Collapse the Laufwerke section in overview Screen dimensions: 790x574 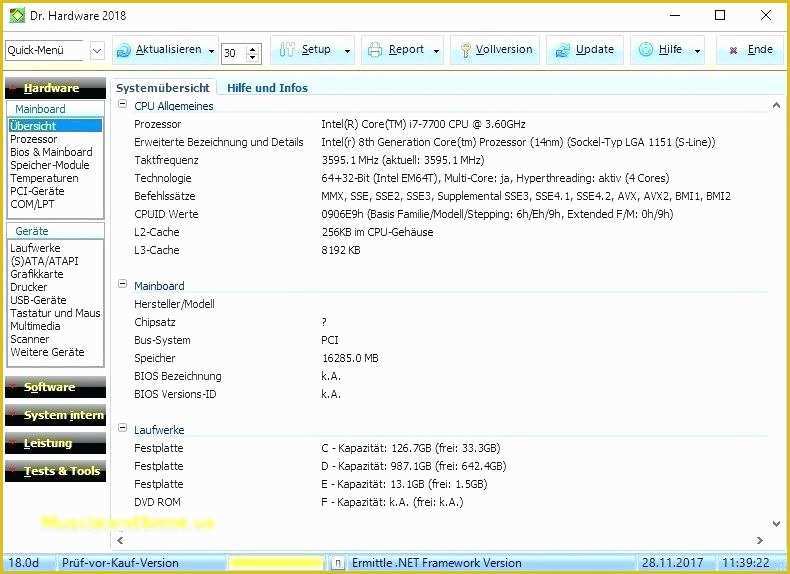(x=122, y=428)
